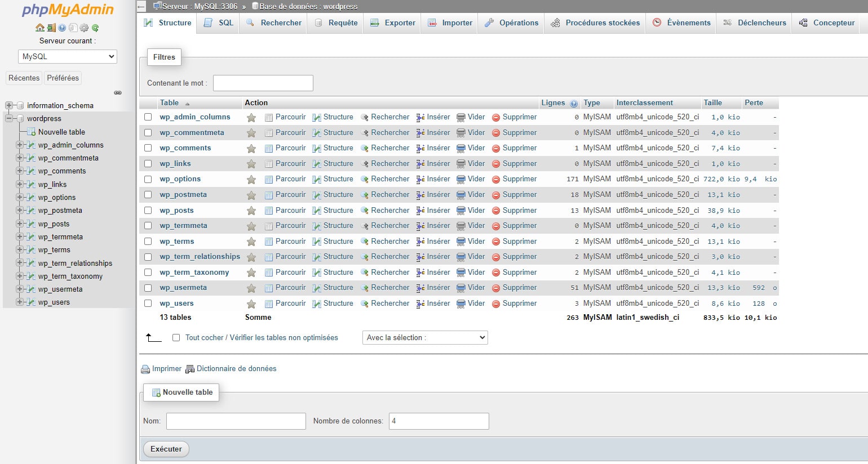
Task: Click the Exécuter button
Action: click(166, 449)
